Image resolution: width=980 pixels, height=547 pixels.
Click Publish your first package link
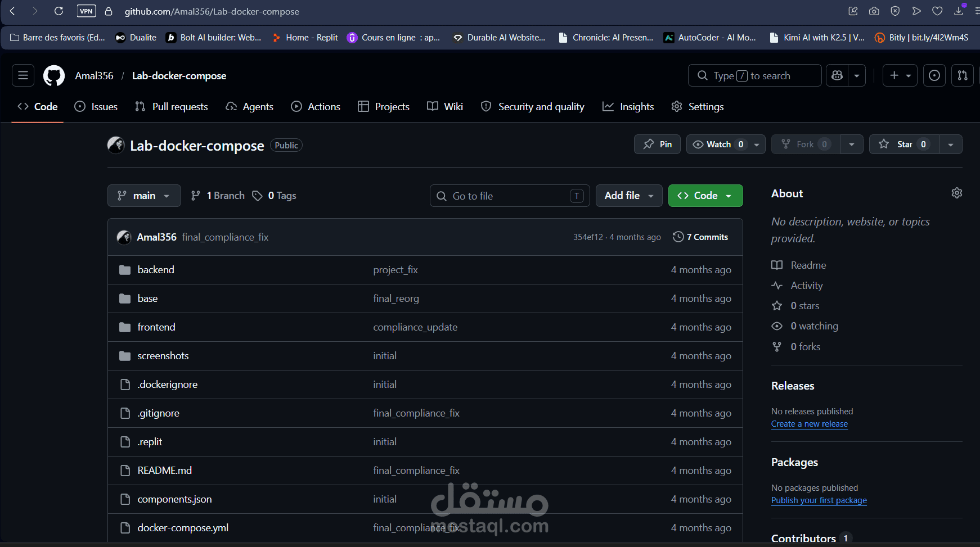coord(819,500)
